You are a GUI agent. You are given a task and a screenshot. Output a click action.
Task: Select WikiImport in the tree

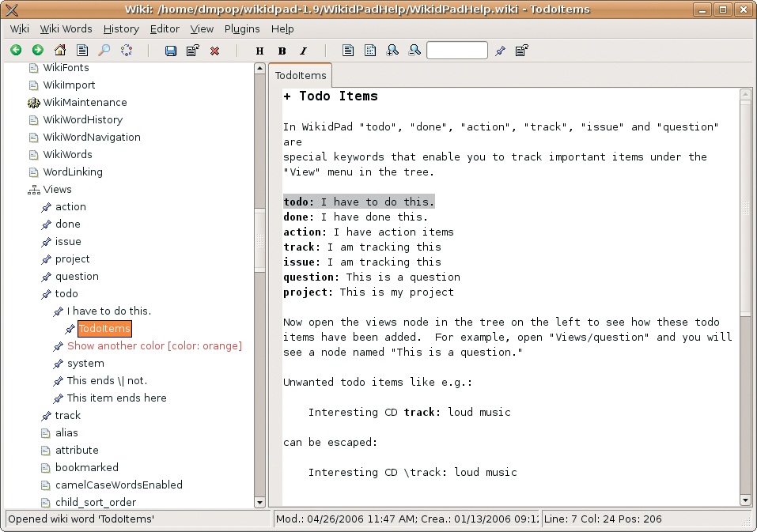69,85
